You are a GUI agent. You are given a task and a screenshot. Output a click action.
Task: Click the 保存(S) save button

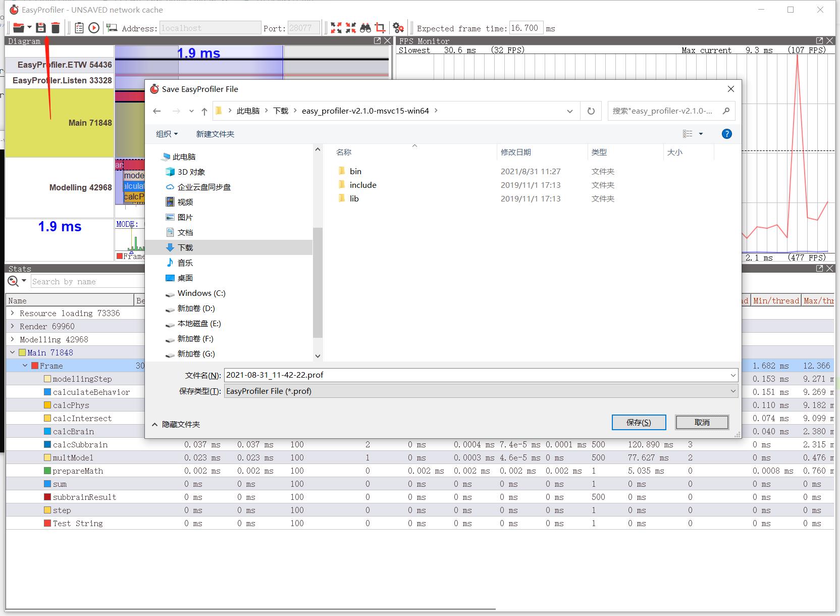pos(639,422)
